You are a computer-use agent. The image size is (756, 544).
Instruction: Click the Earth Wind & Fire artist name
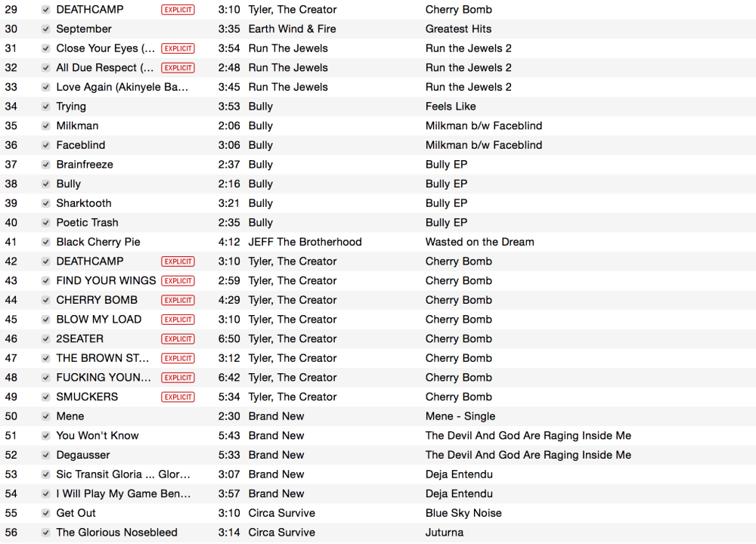(292, 29)
